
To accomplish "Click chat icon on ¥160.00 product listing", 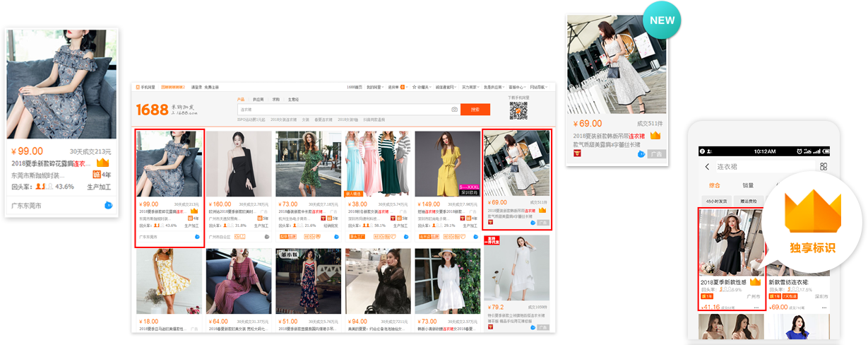I will (x=267, y=237).
